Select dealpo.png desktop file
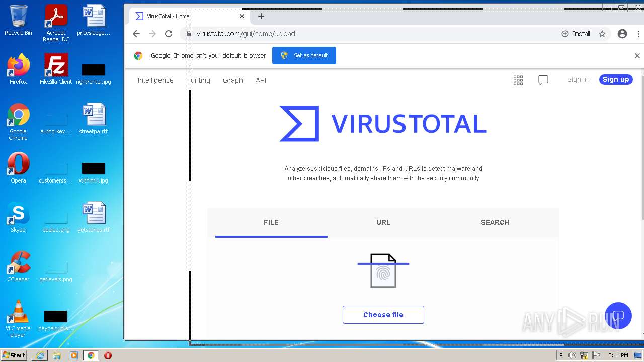This screenshot has height=362, width=644. [x=56, y=221]
